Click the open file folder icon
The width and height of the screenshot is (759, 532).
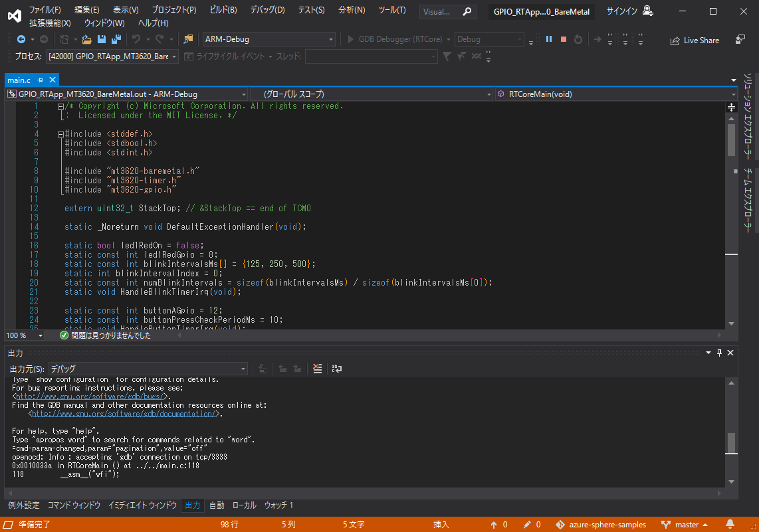(86, 39)
